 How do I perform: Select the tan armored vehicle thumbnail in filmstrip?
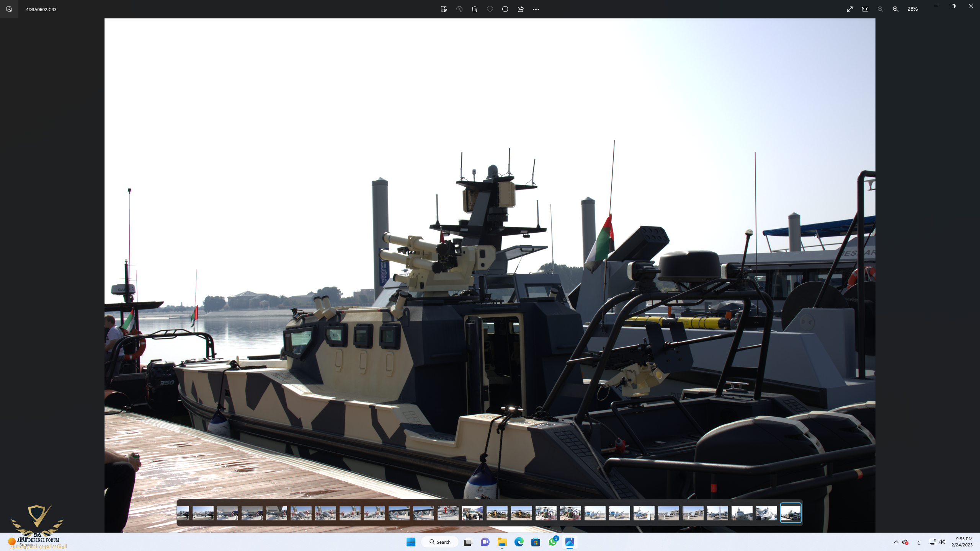[472, 513]
